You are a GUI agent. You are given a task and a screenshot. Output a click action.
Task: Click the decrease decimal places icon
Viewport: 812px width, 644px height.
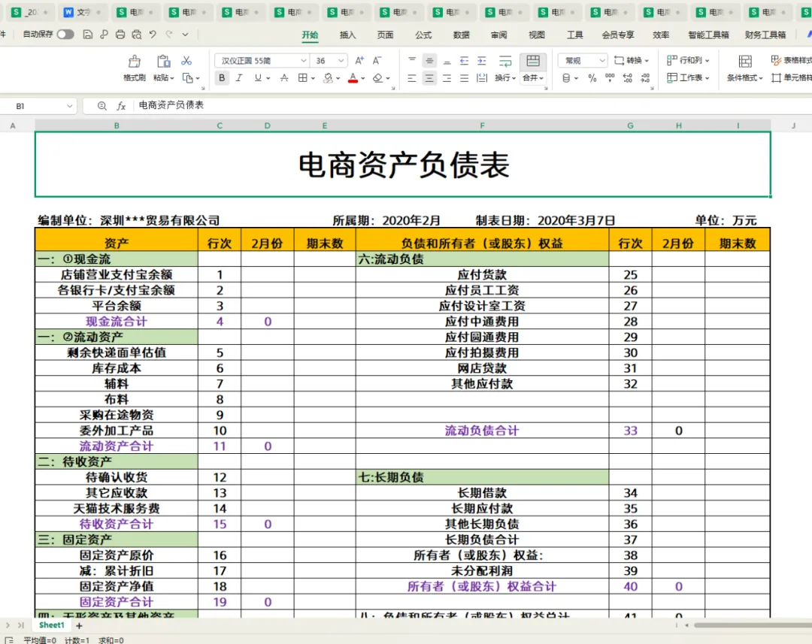coord(645,78)
